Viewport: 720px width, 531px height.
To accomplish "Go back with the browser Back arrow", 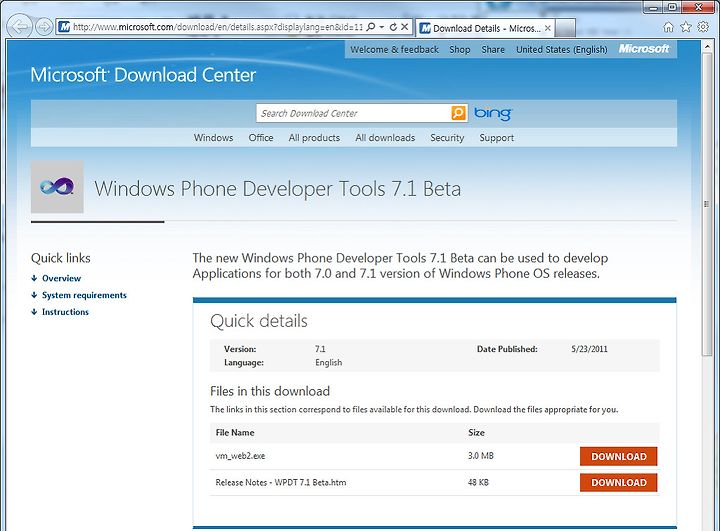I will coord(19,27).
